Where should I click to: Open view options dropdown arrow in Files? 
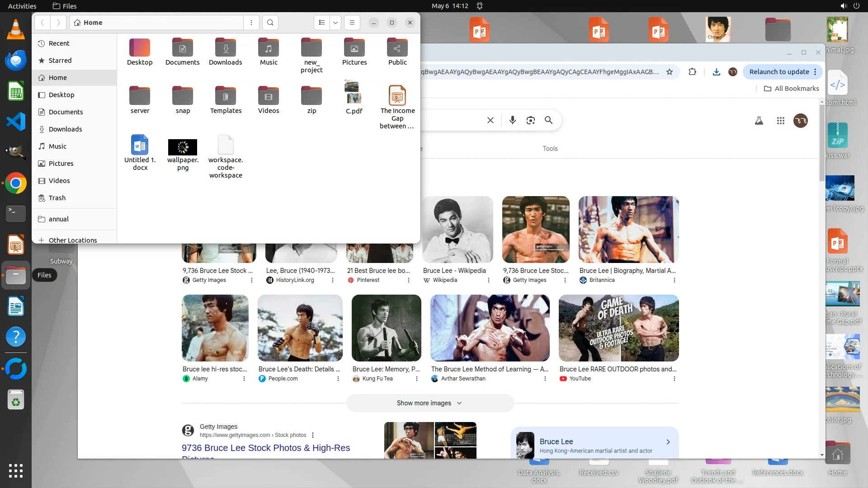click(335, 23)
